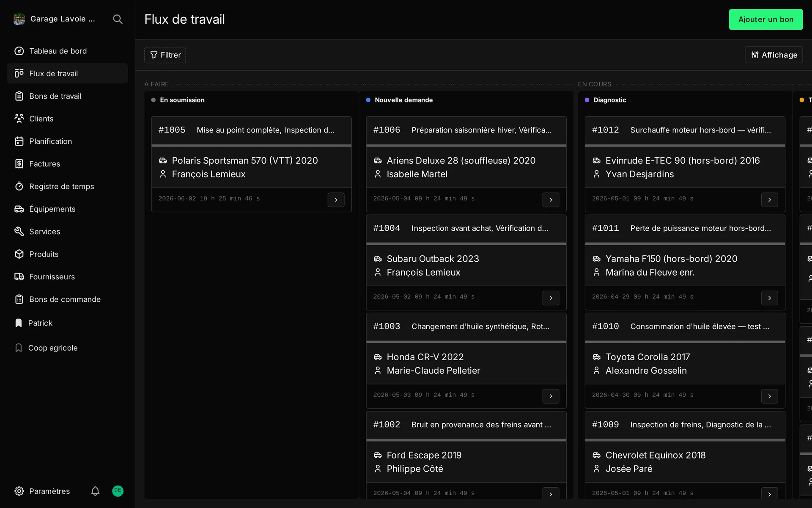Click customer name Alexandre Gosselin
The image size is (812, 508).
tap(646, 370)
